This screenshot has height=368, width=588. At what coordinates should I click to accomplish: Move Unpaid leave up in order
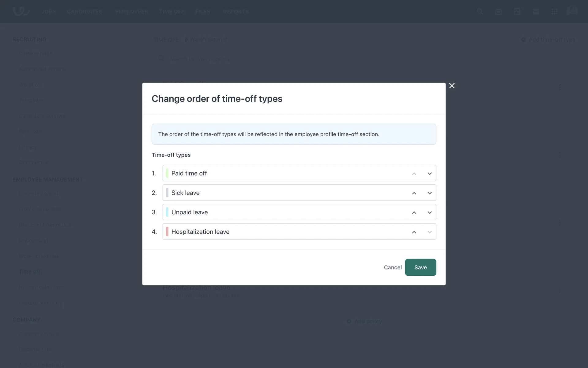(414, 213)
